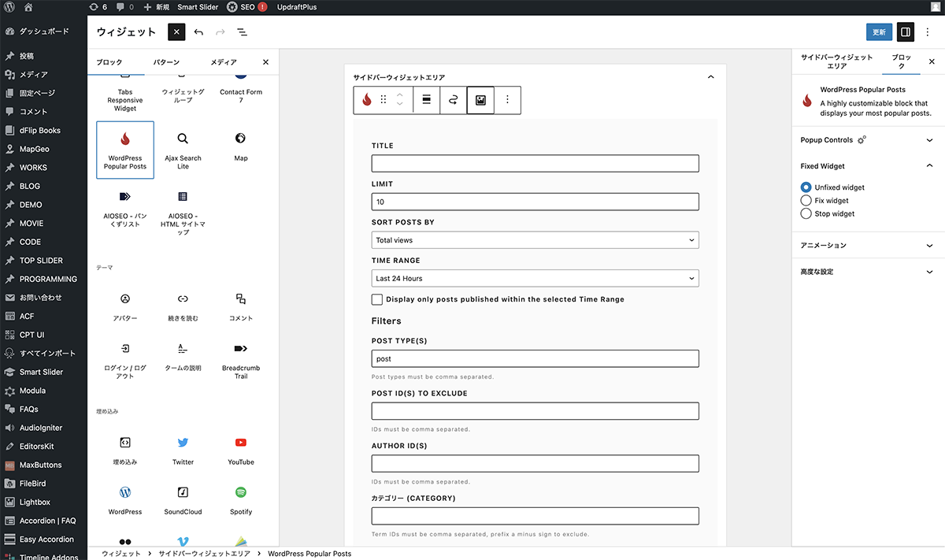Open the Sort Posts By dropdown
Screen dimensions: 945x560
535,240
